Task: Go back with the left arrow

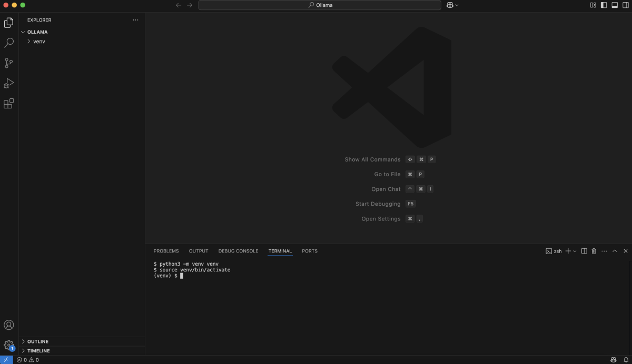Action: pyautogui.click(x=179, y=5)
